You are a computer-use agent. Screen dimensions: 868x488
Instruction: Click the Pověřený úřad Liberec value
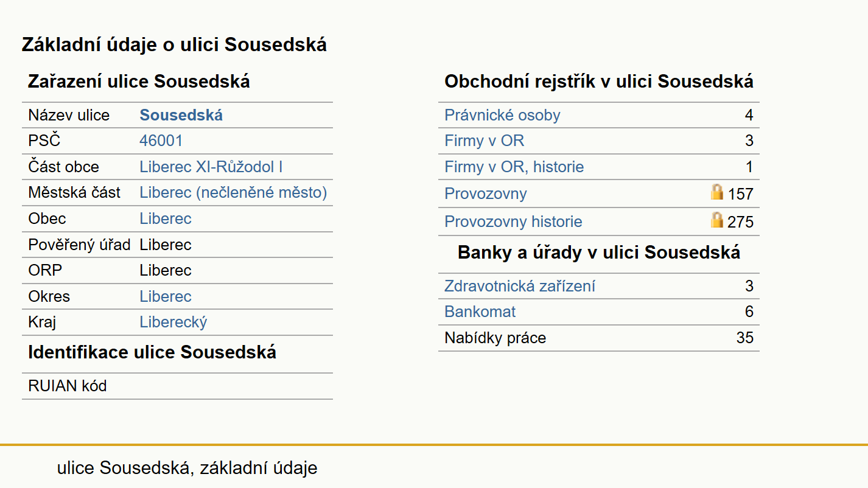pyautogui.click(x=166, y=245)
